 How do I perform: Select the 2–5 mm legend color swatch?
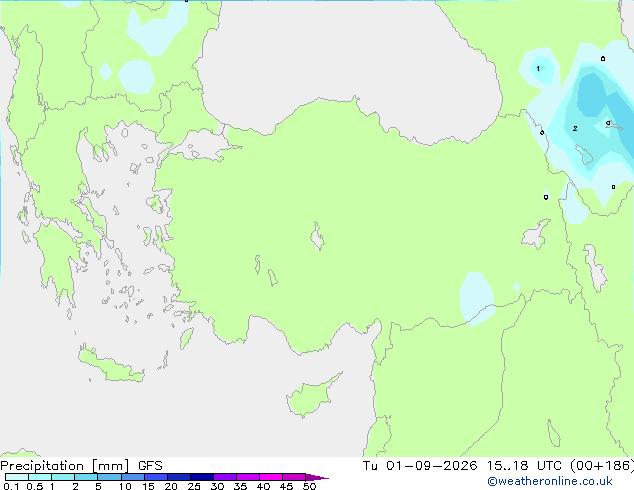86,477
